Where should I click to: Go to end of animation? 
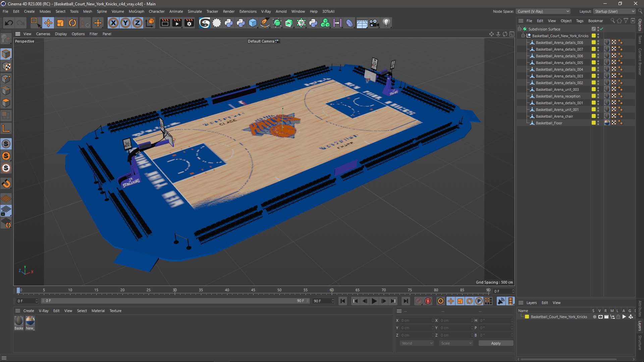point(406,301)
